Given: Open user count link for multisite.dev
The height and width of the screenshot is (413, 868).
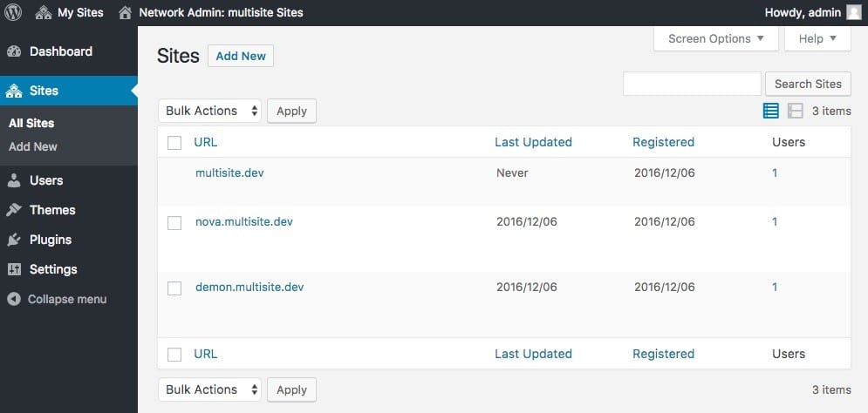Looking at the screenshot, I should (x=775, y=173).
